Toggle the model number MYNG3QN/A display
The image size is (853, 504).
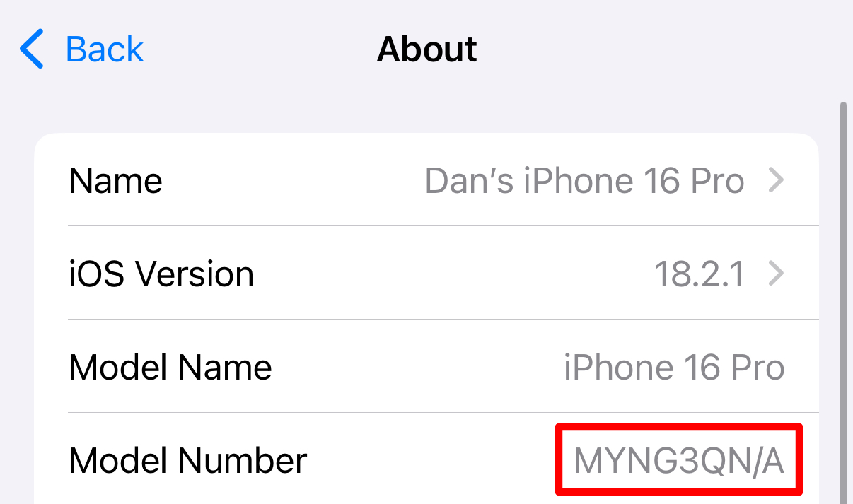click(679, 461)
